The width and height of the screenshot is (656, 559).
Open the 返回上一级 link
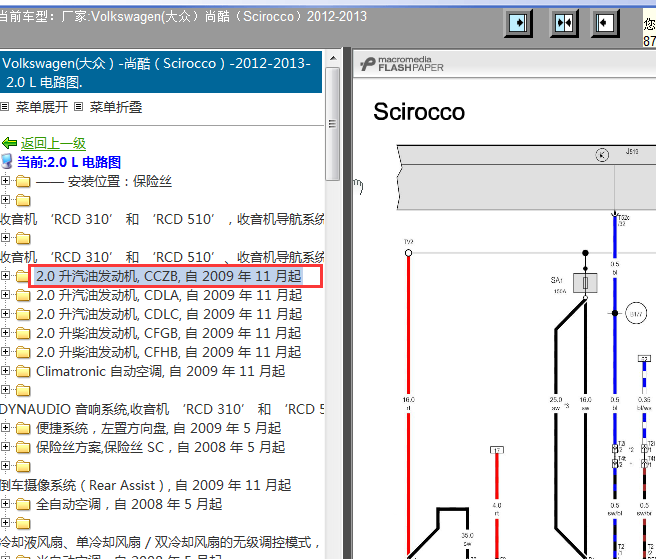(x=53, y=143)
